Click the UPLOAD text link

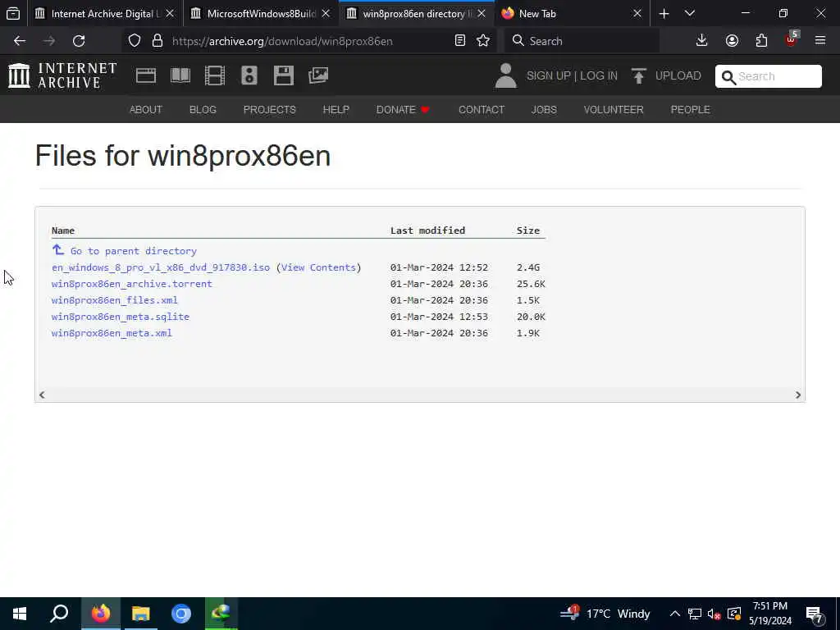pyautogui.click(x=678, y=76)
